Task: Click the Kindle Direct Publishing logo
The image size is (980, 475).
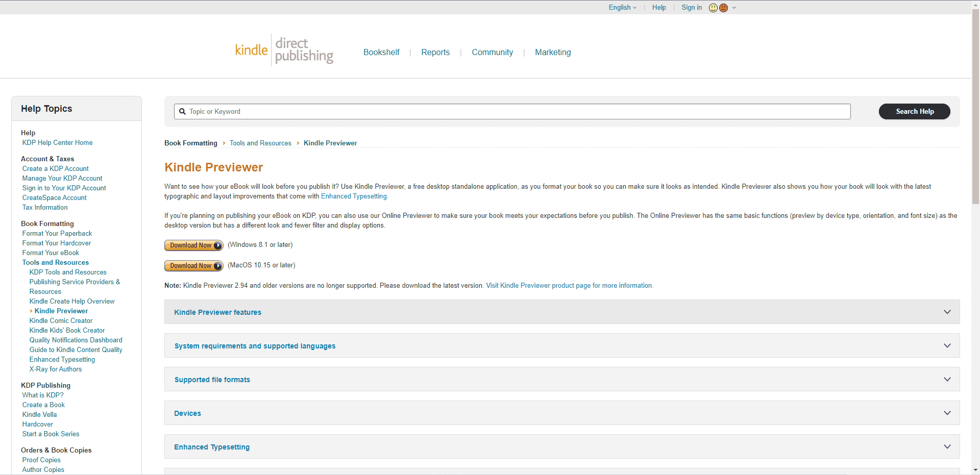Action: [x=284, y=50]
